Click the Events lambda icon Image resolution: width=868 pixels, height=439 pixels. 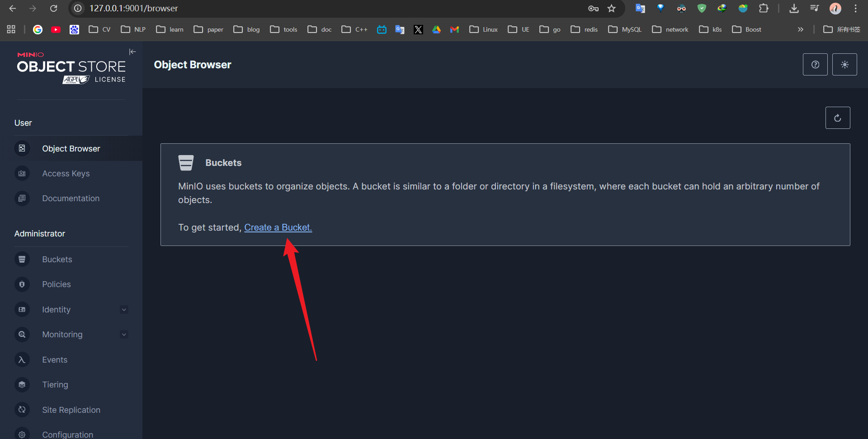(x=22, y=359)
